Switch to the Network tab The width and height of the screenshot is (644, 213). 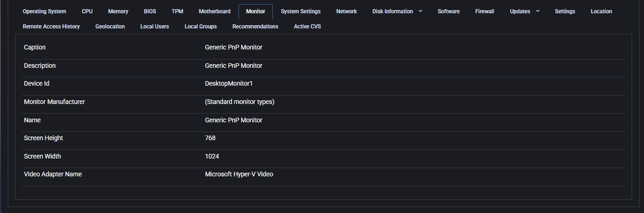(x=346, y=11)
